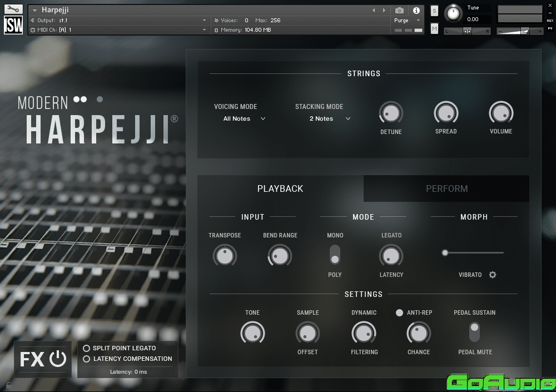Click the wrench edit-mode icon
The width and height of the screenshot is (556, 392).
(x=13, y=9)
